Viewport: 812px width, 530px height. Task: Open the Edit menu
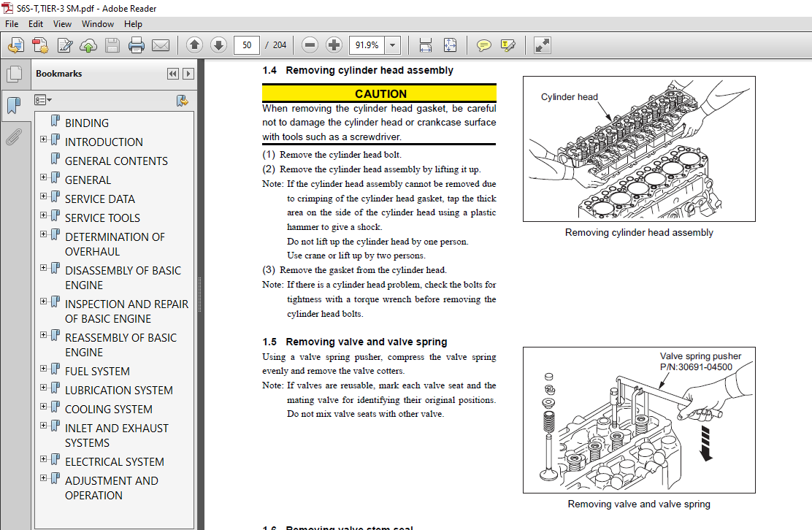click(36, 24)
